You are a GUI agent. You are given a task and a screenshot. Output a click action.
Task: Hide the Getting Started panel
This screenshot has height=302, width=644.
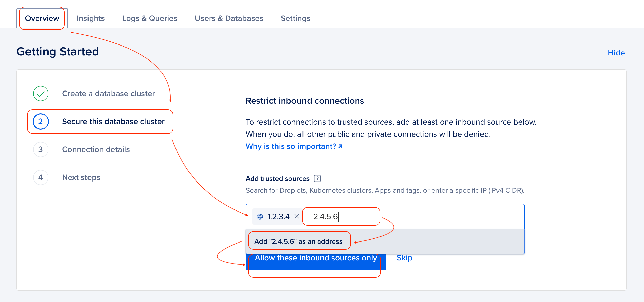point(616,53)
